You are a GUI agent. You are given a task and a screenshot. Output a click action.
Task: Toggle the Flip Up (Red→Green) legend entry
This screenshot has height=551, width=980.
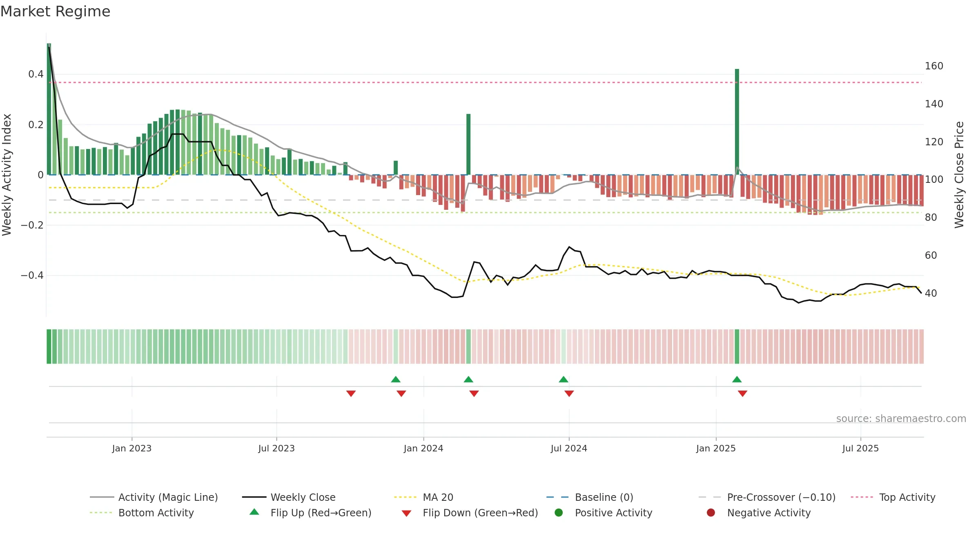310,513
